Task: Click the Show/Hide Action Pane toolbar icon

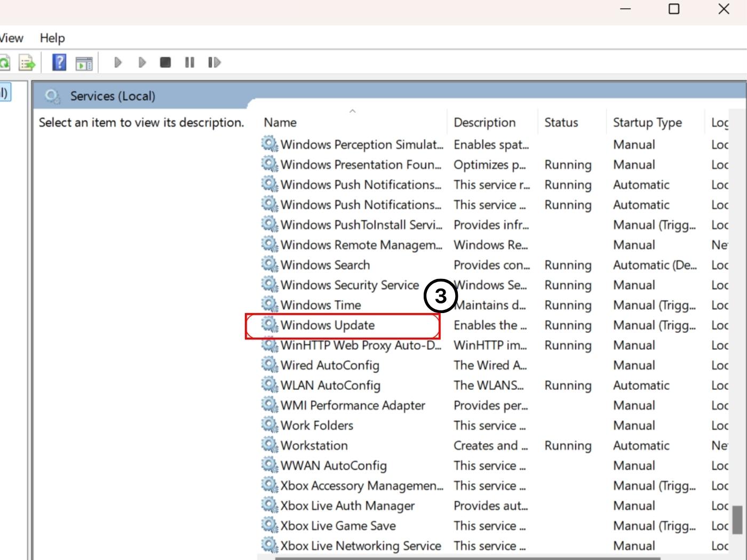Action: point(84,63)
